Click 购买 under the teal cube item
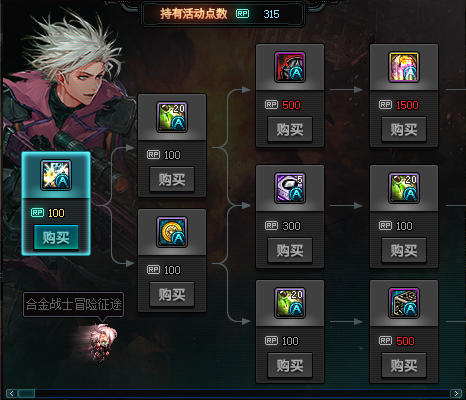This screenshot has width=466, height=400. 404,365
